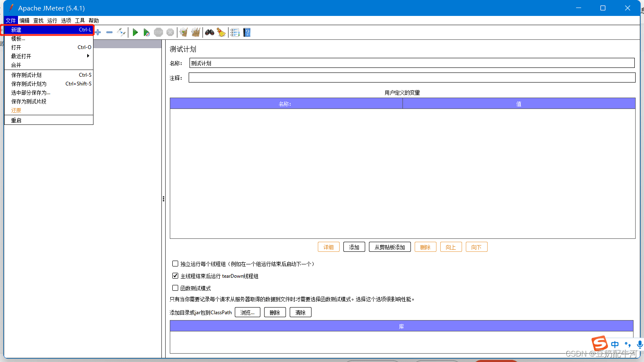Click the 添加 button under variables table
This screenshot has height=362, width=644.
coord(354,247)
